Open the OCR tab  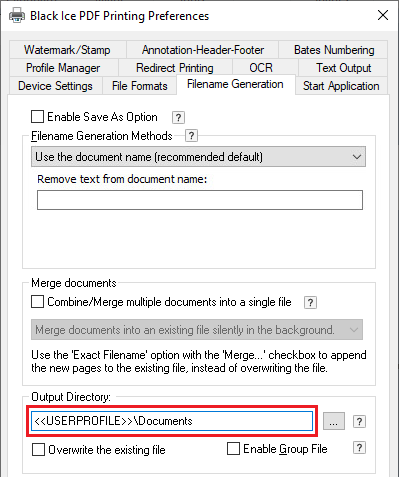261,68
